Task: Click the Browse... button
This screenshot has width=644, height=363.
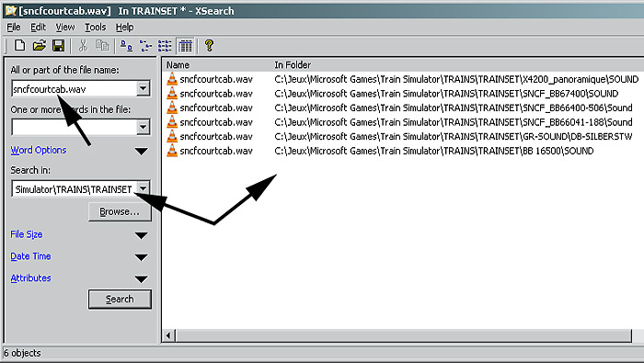Action: [120, 211]
